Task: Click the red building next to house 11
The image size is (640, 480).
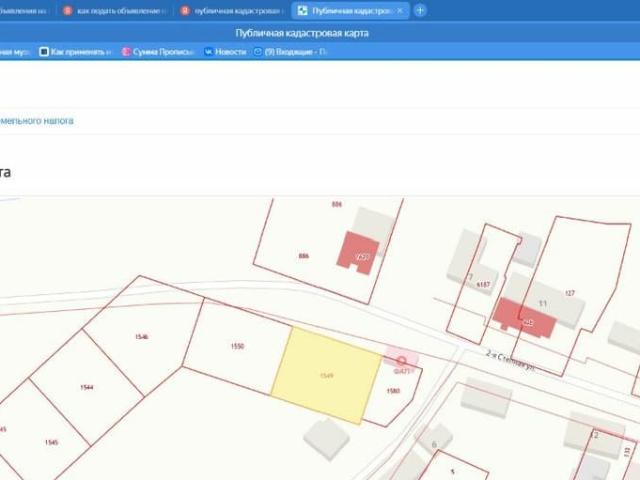Action: click(524, 318)
